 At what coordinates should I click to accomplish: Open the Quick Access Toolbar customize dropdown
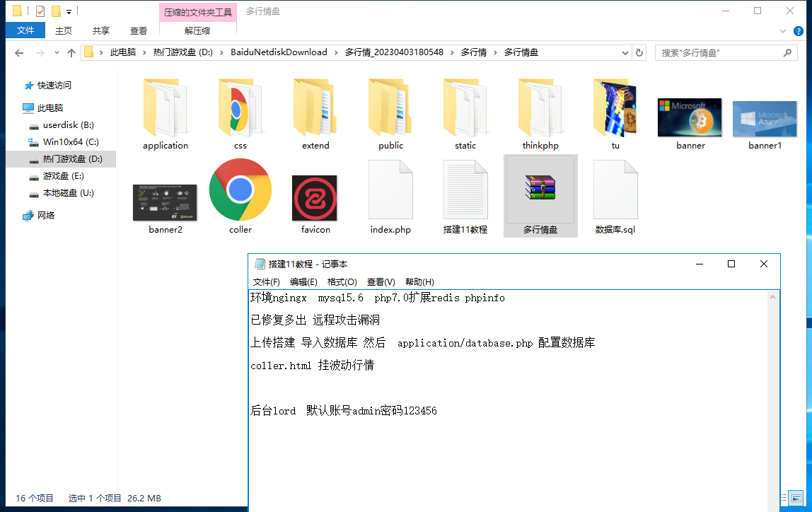coord(69,12)
